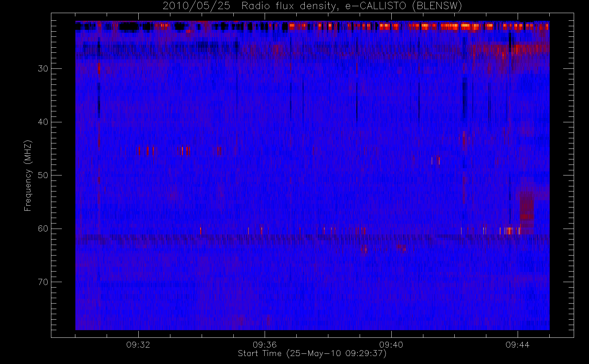Click the 09:36 time tick label
Image resolution: width=589 pixels, height=364 pixels.
pyautogui.click(x=265, y=345)
